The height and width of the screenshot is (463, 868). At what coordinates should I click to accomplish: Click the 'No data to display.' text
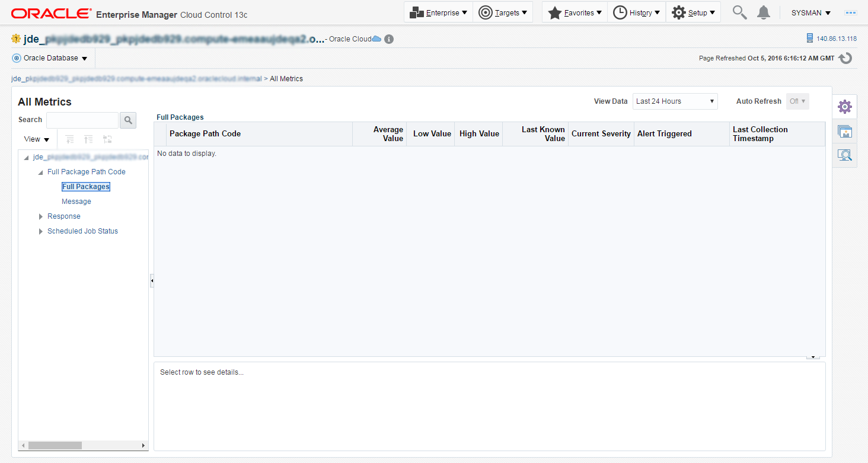click(x=187, y=154)
